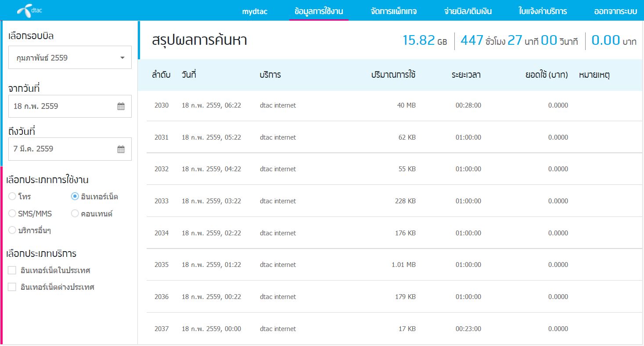
Task: Click the 17 KB usage value
Action: coord(407,329)
